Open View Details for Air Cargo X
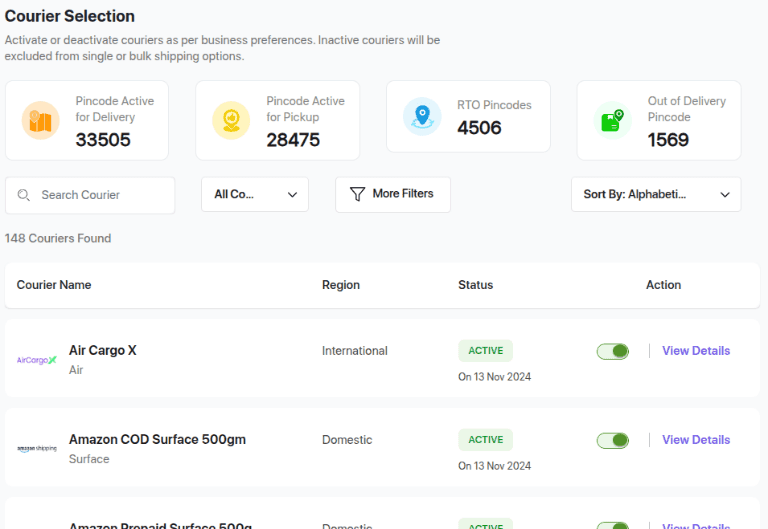The height and width of the screenshot is (529, 768). click(x=696, y=351)
